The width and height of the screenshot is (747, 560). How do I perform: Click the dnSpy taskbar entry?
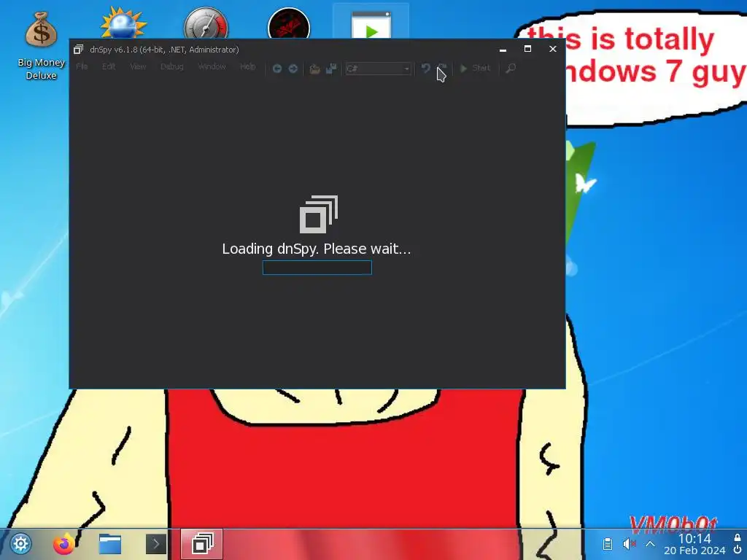pos(202,544)
